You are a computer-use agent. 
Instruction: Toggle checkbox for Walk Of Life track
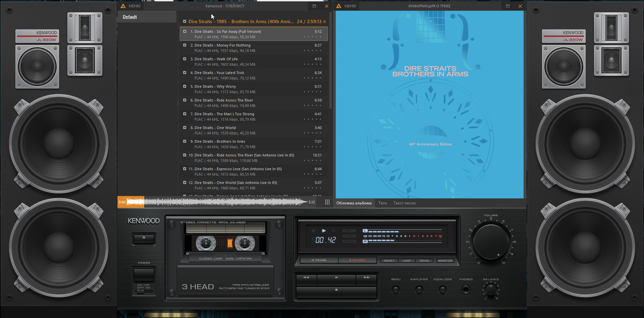[x=184, y=59]
